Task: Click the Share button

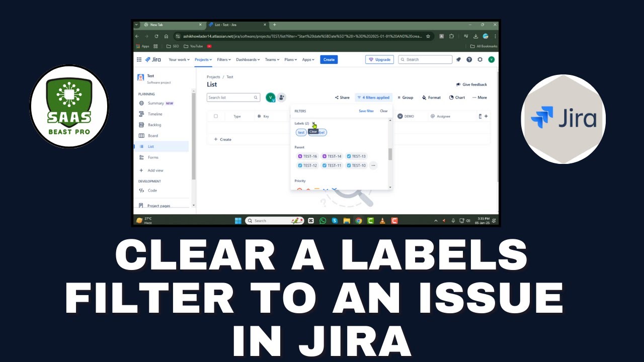Action: [342, 98]
